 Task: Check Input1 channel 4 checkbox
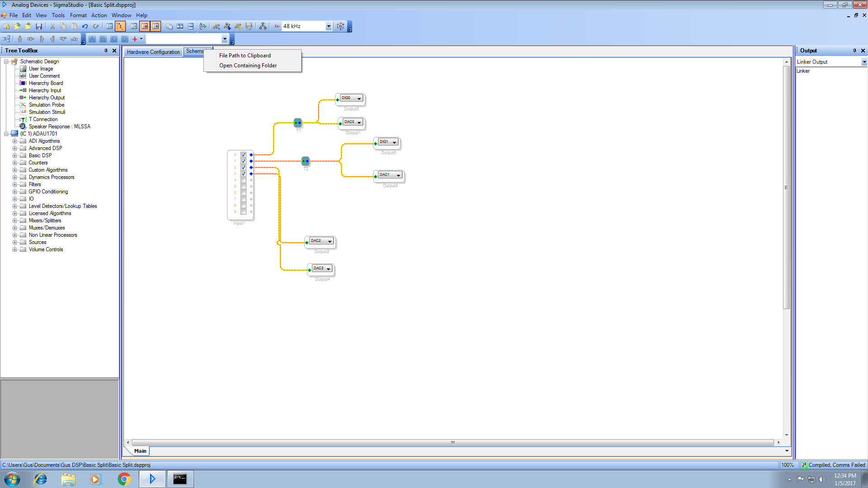[x=243, y=180]
